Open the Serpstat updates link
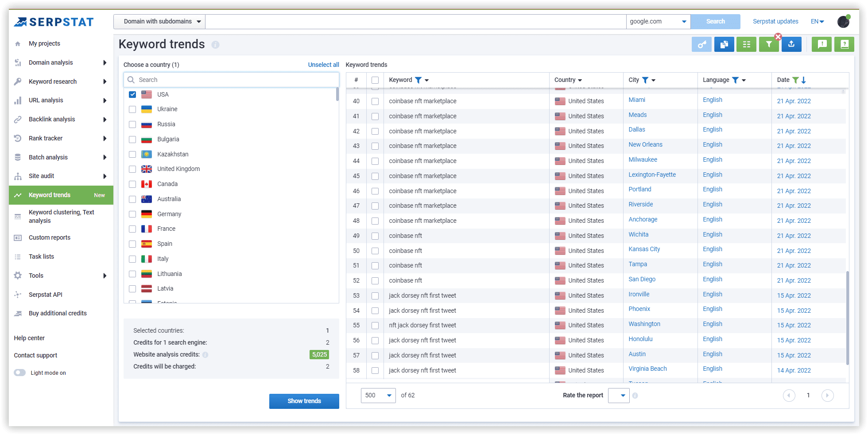The image size is (868, 435). pos(775,22)
